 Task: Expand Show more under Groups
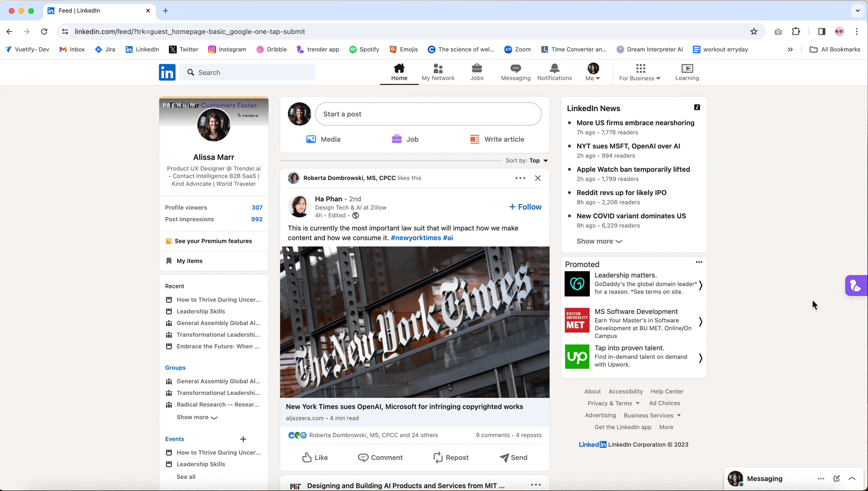pyautogui.click(x=197, y=417)
